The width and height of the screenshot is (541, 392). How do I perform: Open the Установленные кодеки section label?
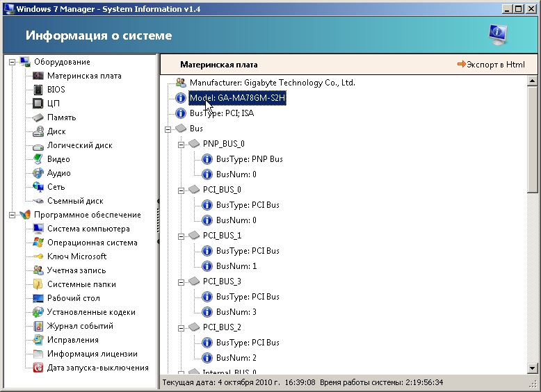[91, 312]
